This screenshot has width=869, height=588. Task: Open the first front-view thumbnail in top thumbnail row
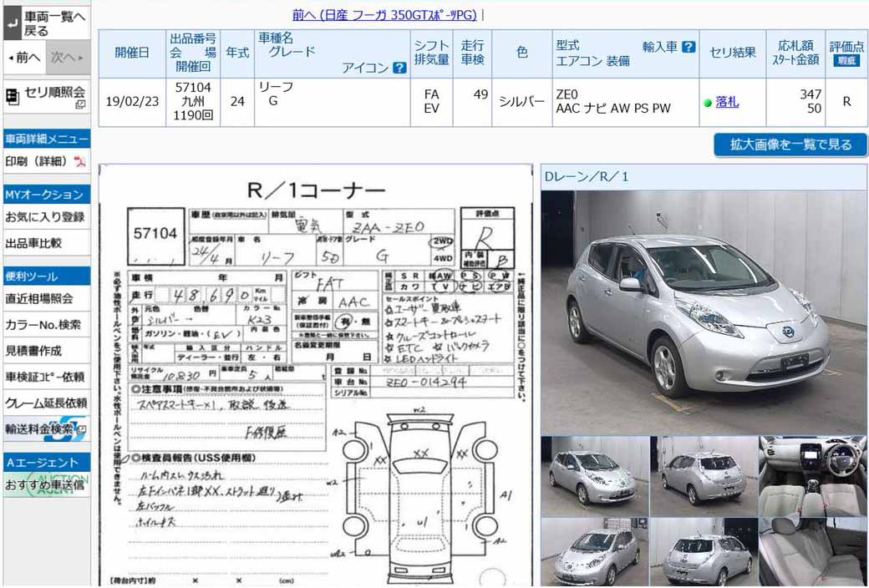coord(595,477)
